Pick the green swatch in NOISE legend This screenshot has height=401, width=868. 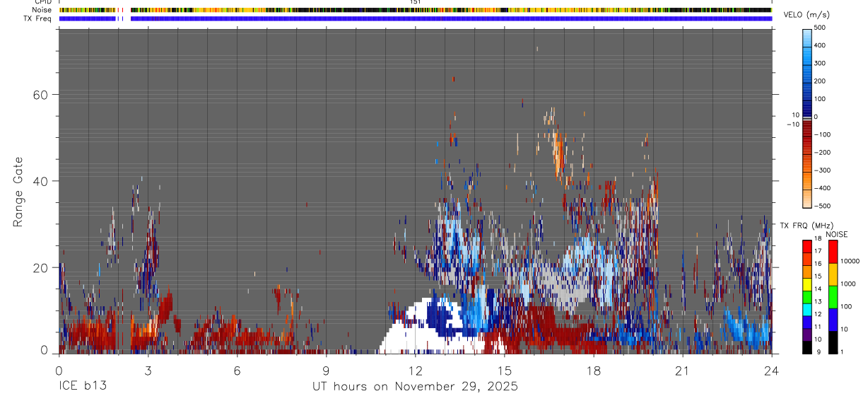point(832,297)
